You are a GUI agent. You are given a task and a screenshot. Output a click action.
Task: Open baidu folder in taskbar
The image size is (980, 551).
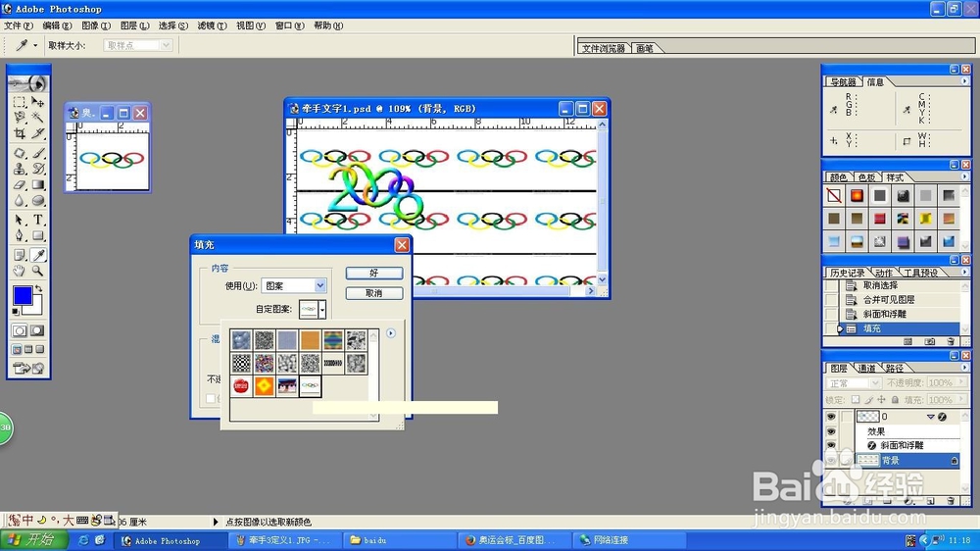(x=400, y=540)
